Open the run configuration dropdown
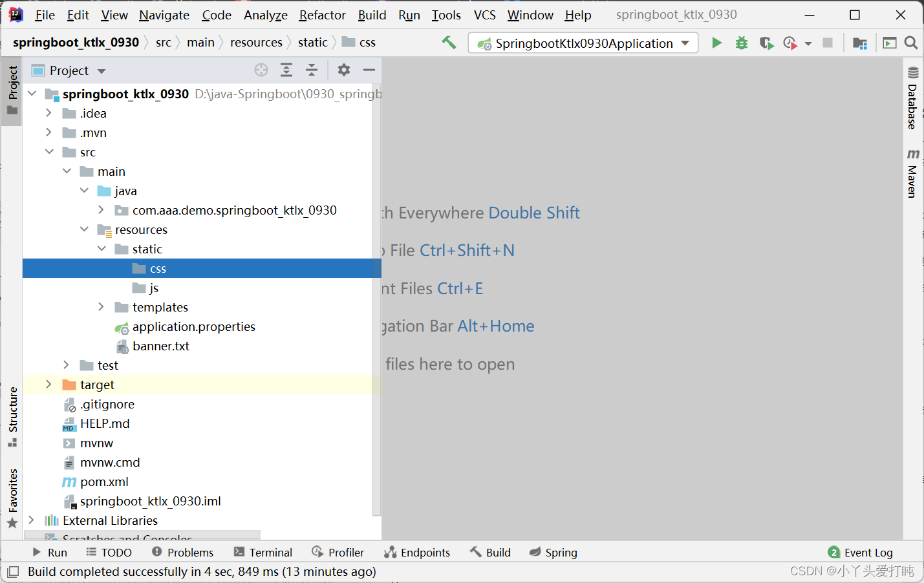924x583 pixels. (583, 43)
